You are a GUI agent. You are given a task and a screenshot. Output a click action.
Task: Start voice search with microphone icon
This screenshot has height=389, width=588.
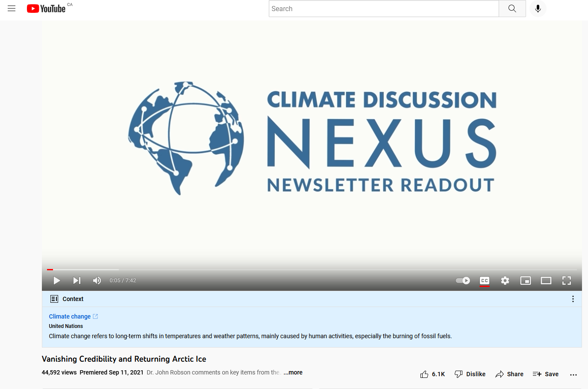point(538,9)
